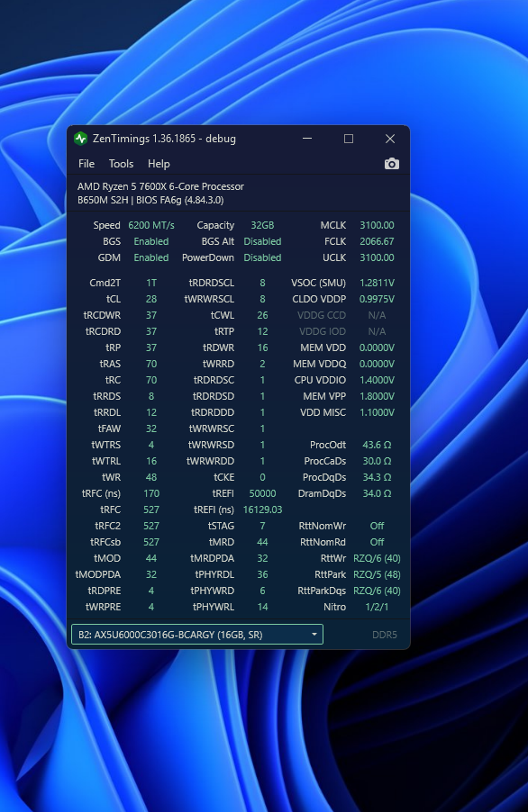Select the B2: AX5U6000C3016G-BCARGY module combo box
The height and width of the screenshot is (812, 528).
tap(197, 635)
